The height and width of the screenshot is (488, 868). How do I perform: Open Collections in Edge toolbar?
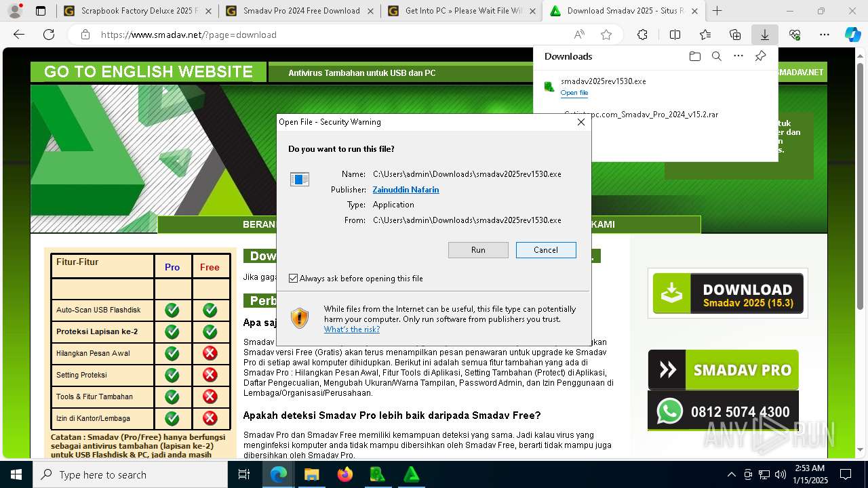pos(735,35)
